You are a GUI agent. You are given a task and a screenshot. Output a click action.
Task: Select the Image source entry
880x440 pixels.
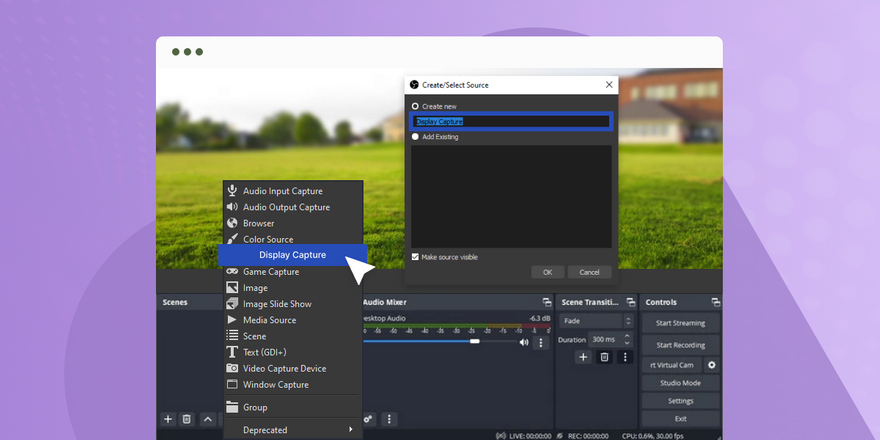[292, 288]
